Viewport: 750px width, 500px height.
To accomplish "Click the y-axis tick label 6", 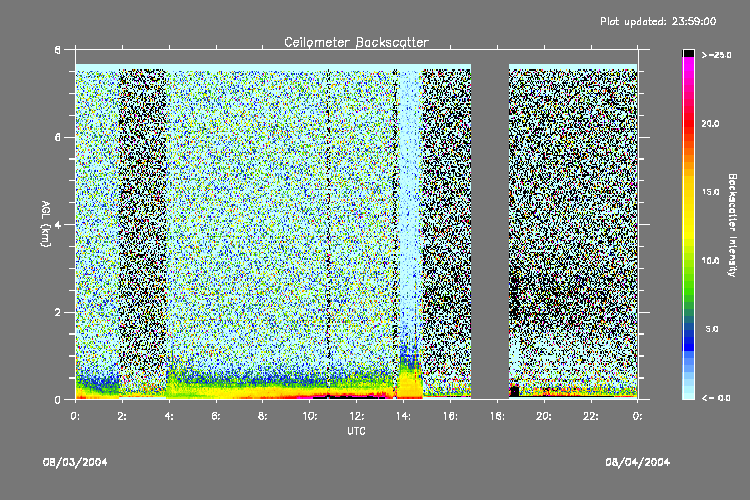I will point(57,137).
